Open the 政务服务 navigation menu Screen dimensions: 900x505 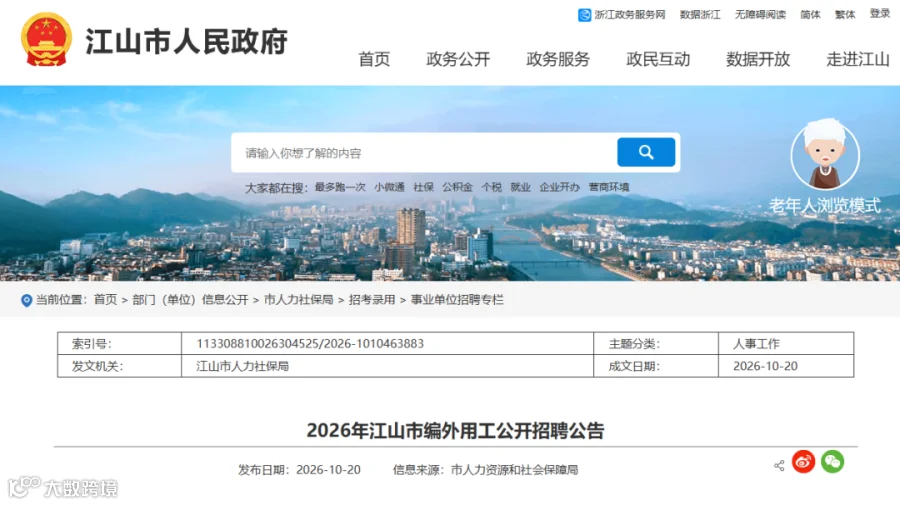coord(558,59)
